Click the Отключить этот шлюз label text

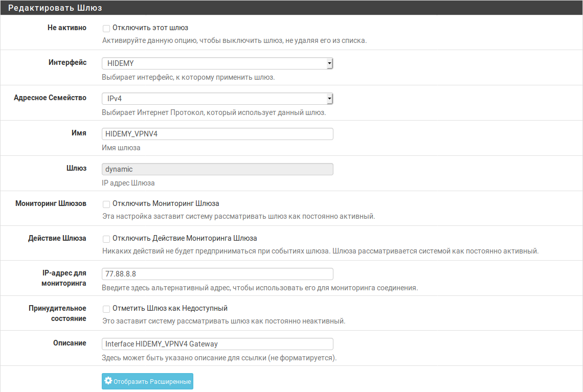(x=147, y=28)
